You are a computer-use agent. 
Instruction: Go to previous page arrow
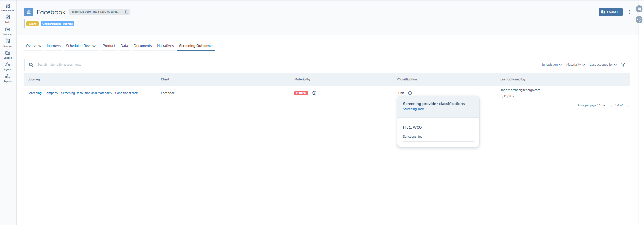[611, 106]
